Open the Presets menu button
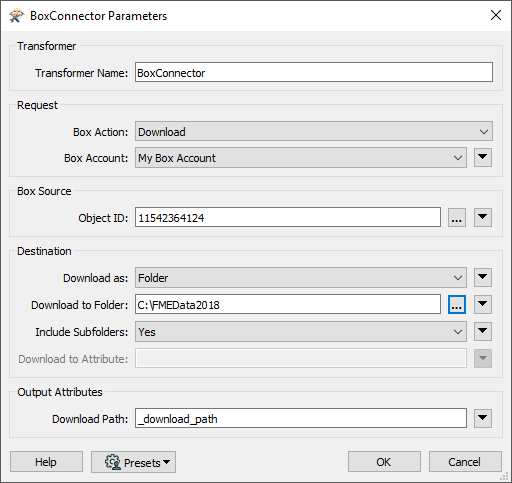 [133, 462]
